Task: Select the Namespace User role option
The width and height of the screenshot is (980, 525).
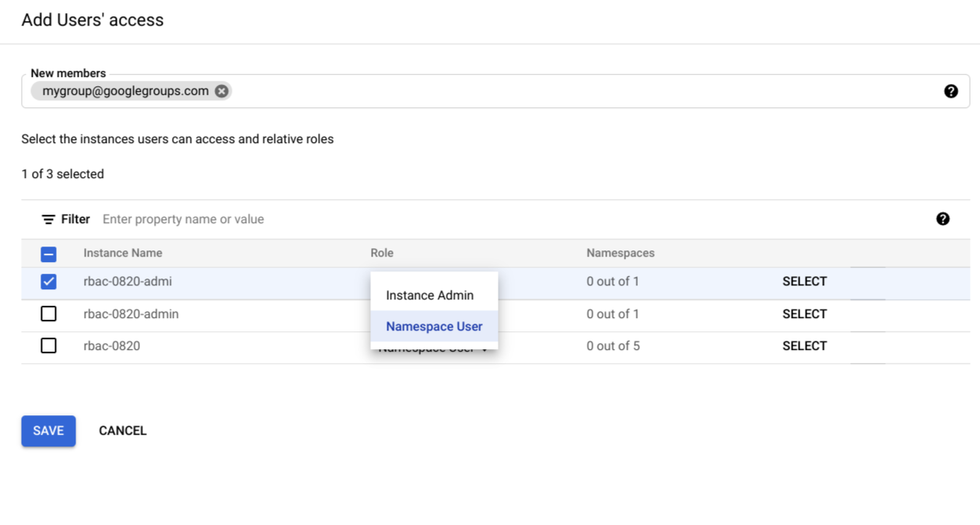Action: point(433,327)
